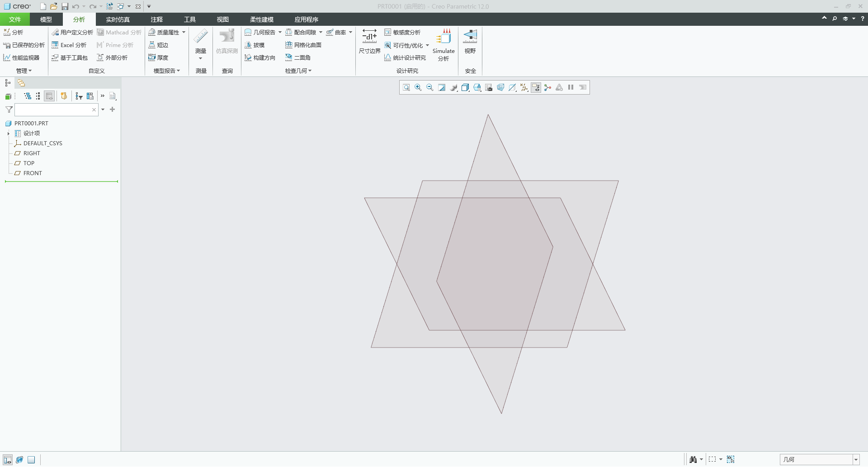Viewport: 868px width, 467px height.
Task: Toggle annotation display in graphics toolbar
Action: tap(536, 88)
